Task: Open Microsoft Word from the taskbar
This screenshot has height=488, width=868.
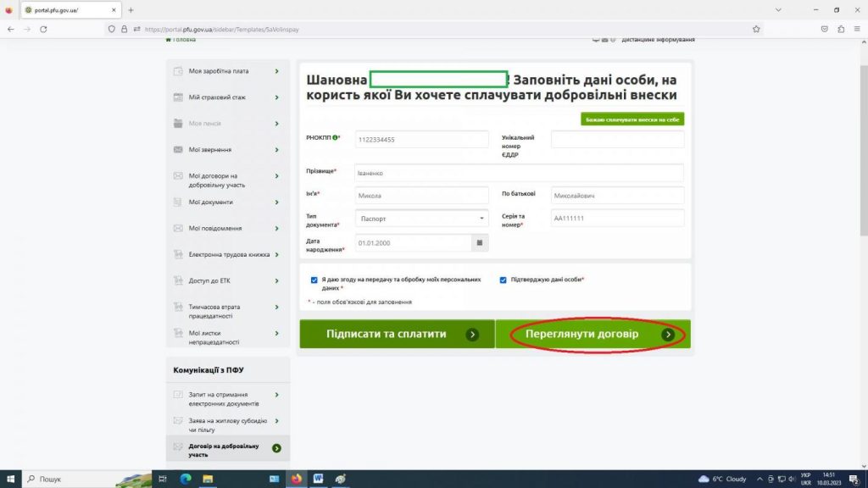Action: tap(318, 479)
